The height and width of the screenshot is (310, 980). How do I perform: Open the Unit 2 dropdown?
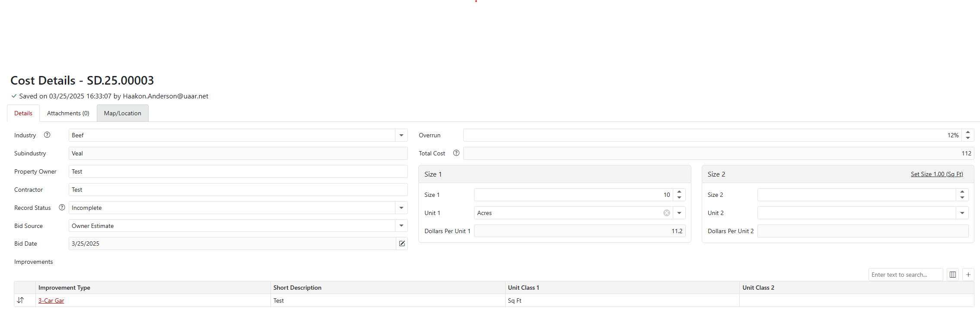pos(962,213)
